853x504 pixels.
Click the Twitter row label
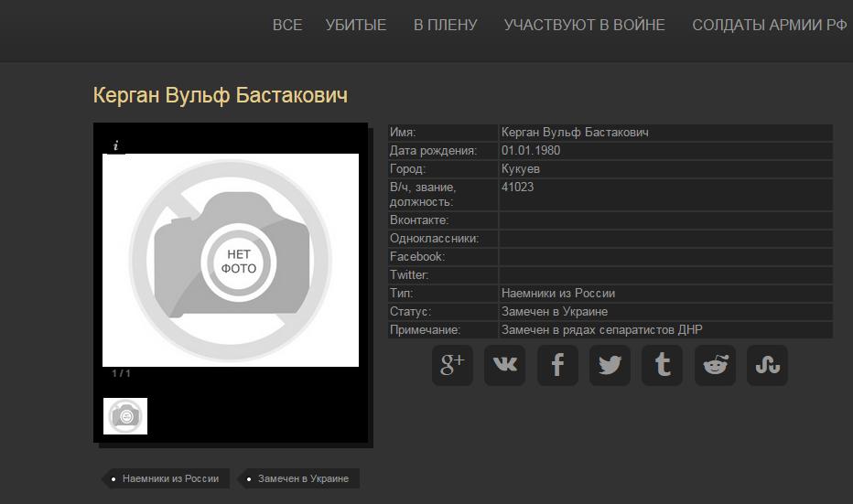(x=409, y=274)
